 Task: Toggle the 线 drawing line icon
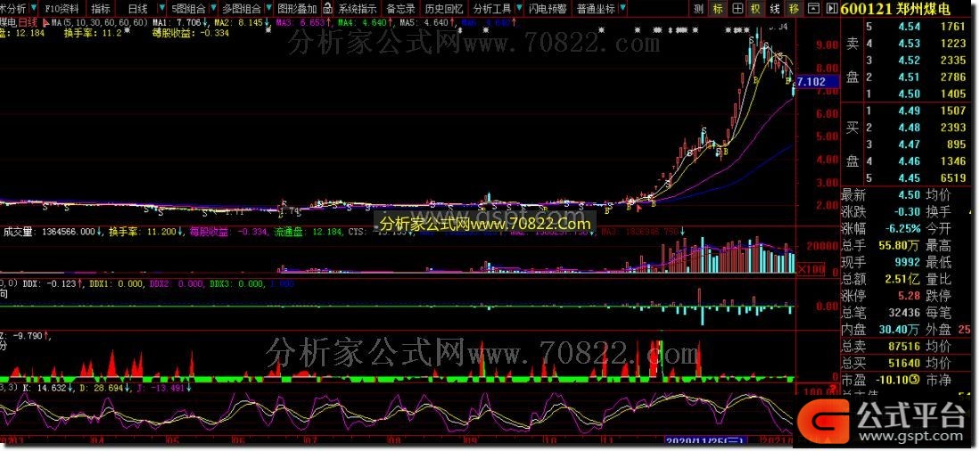click(774, 8)
